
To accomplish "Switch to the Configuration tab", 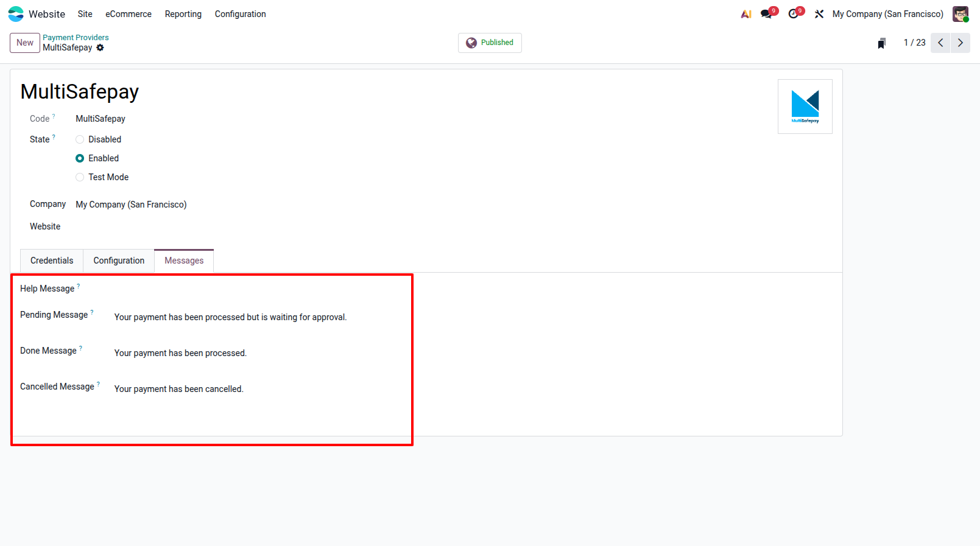I will pyautogui.click(x=119, y=261).
